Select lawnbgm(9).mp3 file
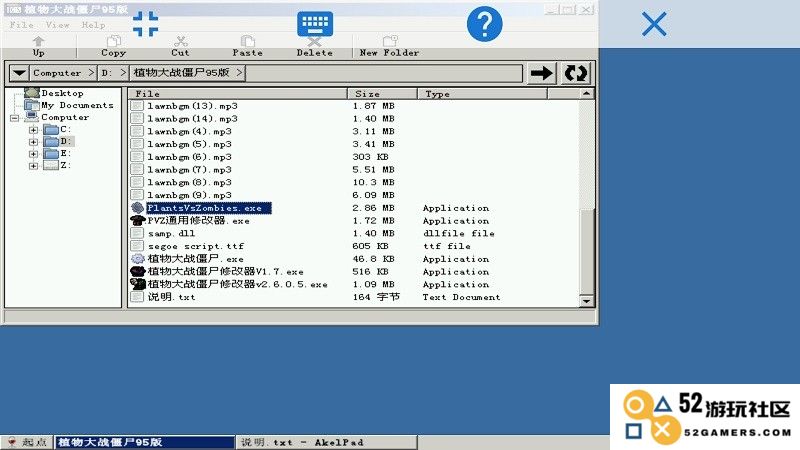The width and height of the screenshot is (800, 450). coord(189,195)
